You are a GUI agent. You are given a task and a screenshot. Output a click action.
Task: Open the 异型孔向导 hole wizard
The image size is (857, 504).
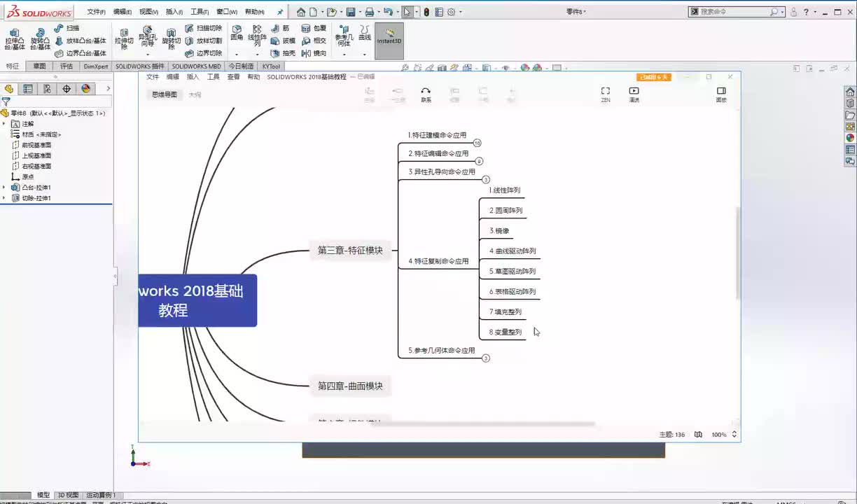148,36
